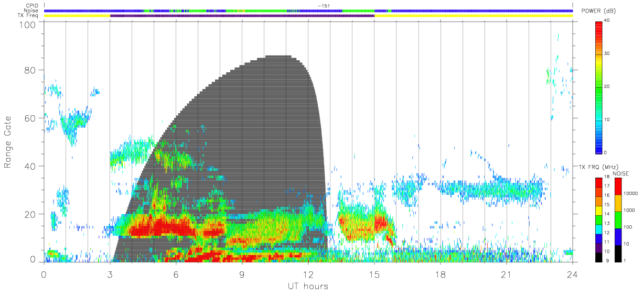This screenshot has height=297, width=644.
Task: Click the -151 CPID value
Action: coord(323,6)
